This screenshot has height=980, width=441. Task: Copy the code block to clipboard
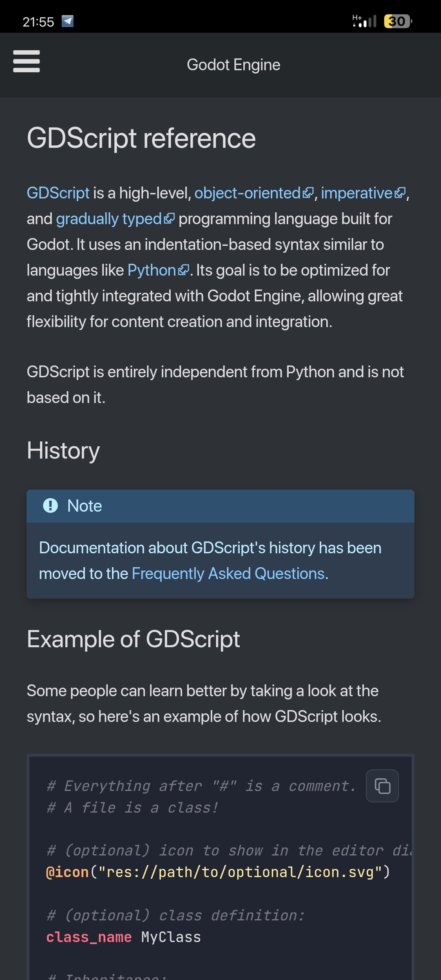click(x=382, y=786)
